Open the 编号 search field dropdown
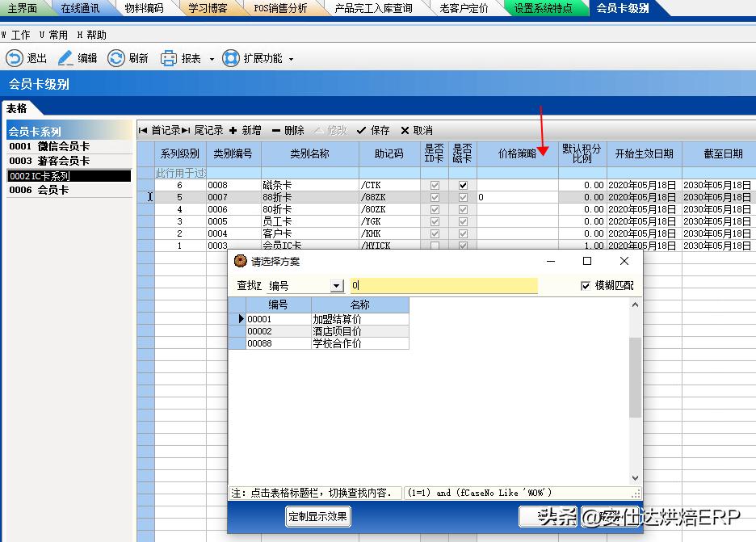The height and width of the screenshot is (542, 756). coord(339,284)
